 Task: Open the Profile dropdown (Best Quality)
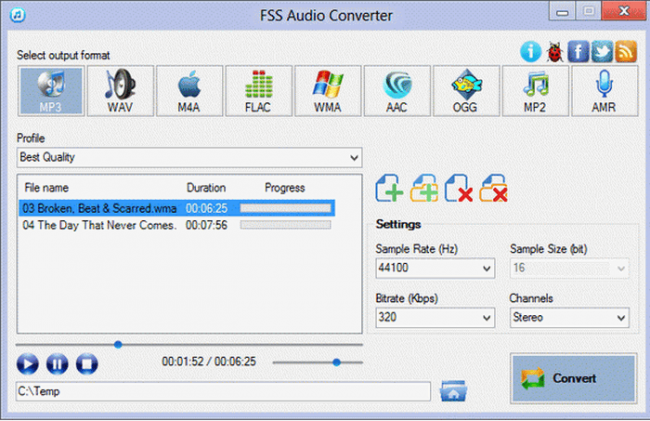pyautogui.click(x=189, y=157)
